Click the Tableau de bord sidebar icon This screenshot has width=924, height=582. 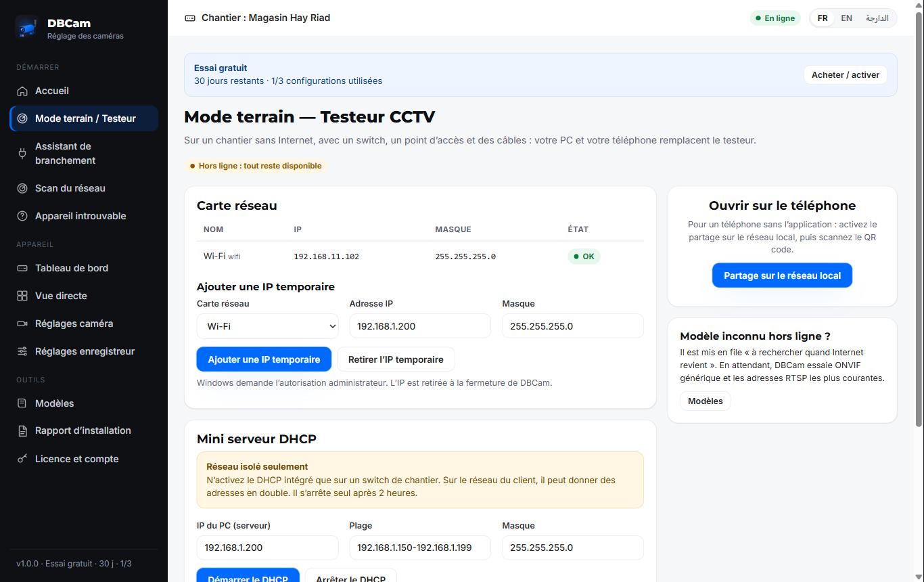pyautogui.click(x=22, y=268)
